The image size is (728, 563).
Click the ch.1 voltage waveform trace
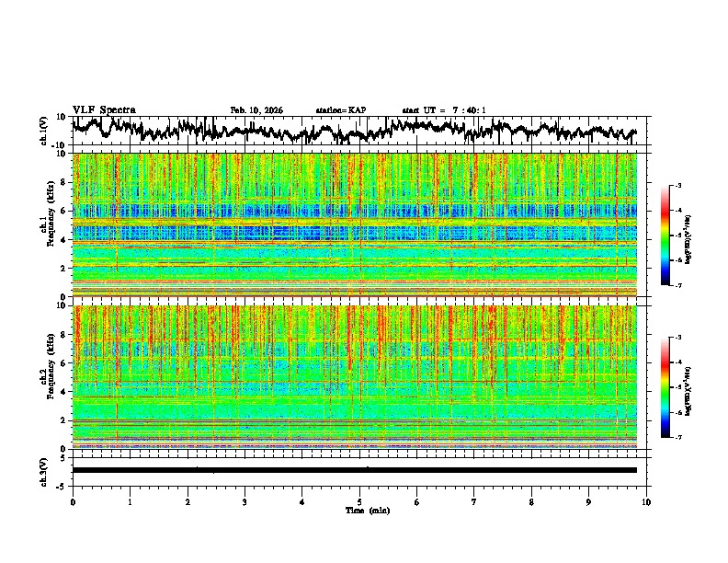click(354, 131)
